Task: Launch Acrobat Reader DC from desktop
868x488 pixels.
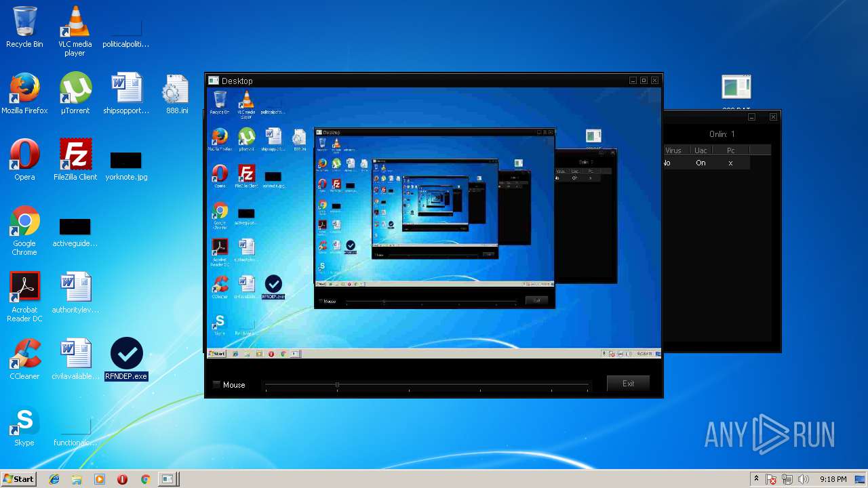Action: point(24,297)
